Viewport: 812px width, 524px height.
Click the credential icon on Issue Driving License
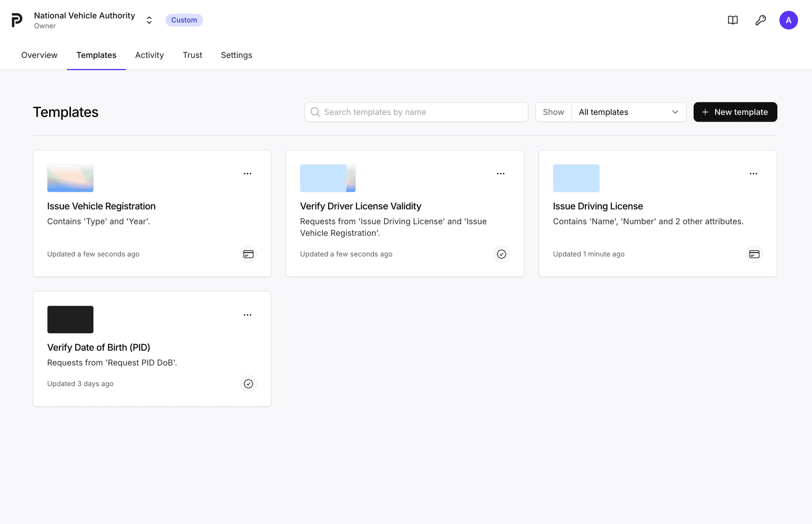pos(754,254)
